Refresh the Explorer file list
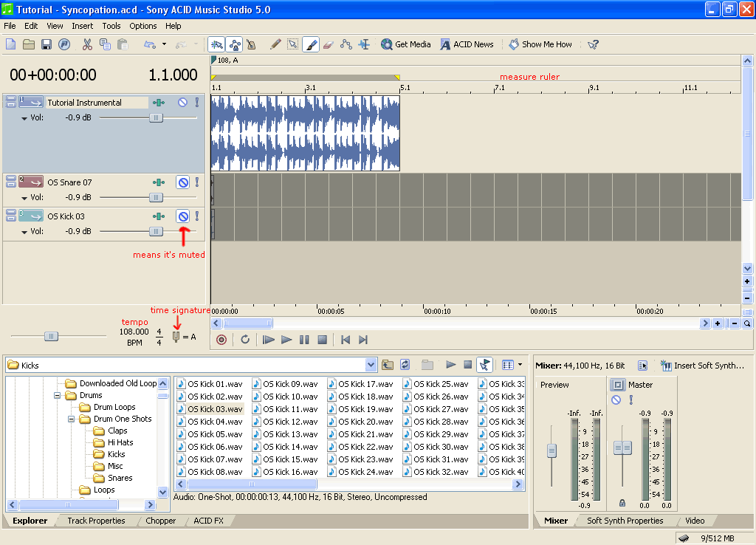Screen dimensions: 756x545 click(x=405, y=365)
